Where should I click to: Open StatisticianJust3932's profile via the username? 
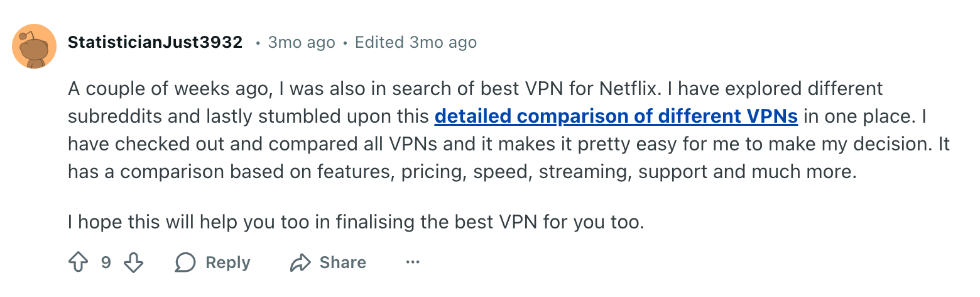click(x=155, y=42)
